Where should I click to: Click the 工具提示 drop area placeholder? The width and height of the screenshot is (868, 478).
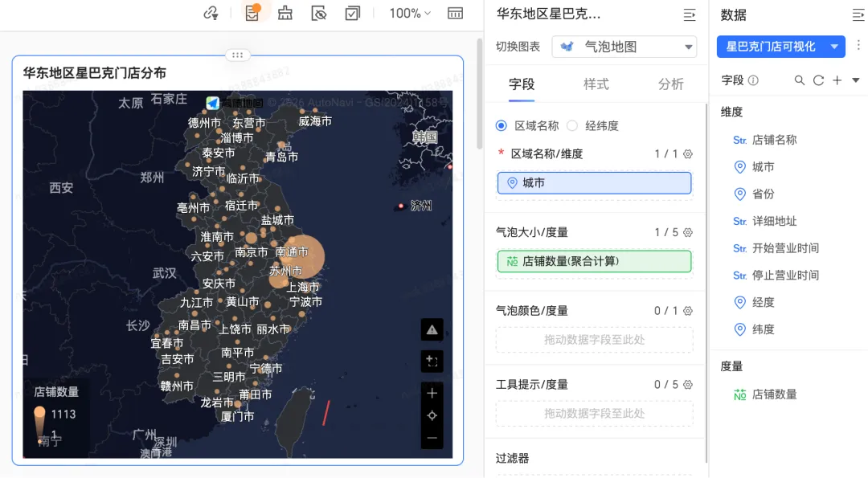click(x=595, y=413)
